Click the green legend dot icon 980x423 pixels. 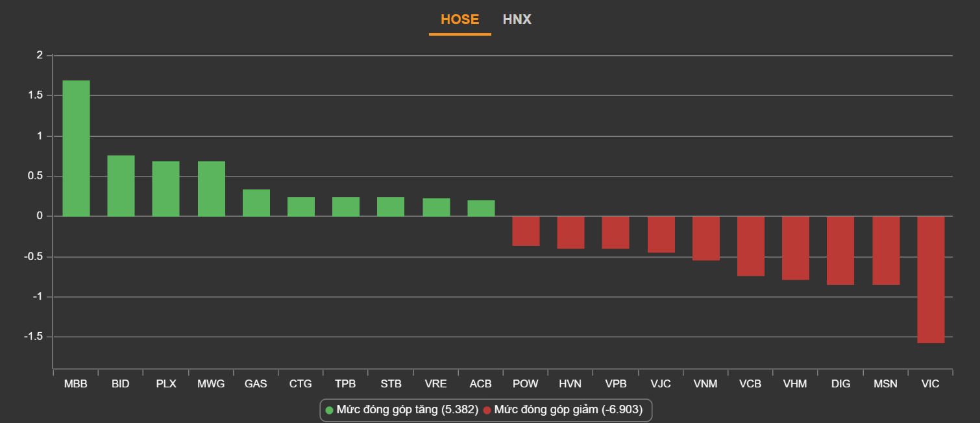click(329, 410)
